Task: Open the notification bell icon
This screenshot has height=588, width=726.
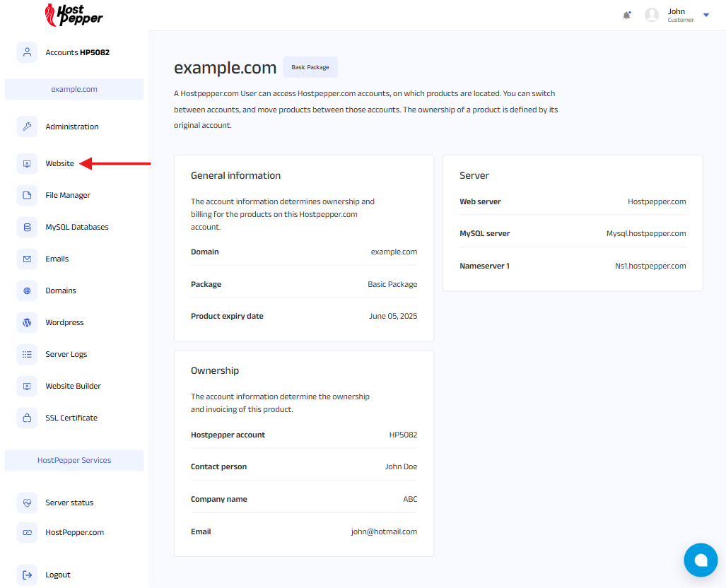Action: click(x=626, y=15)
